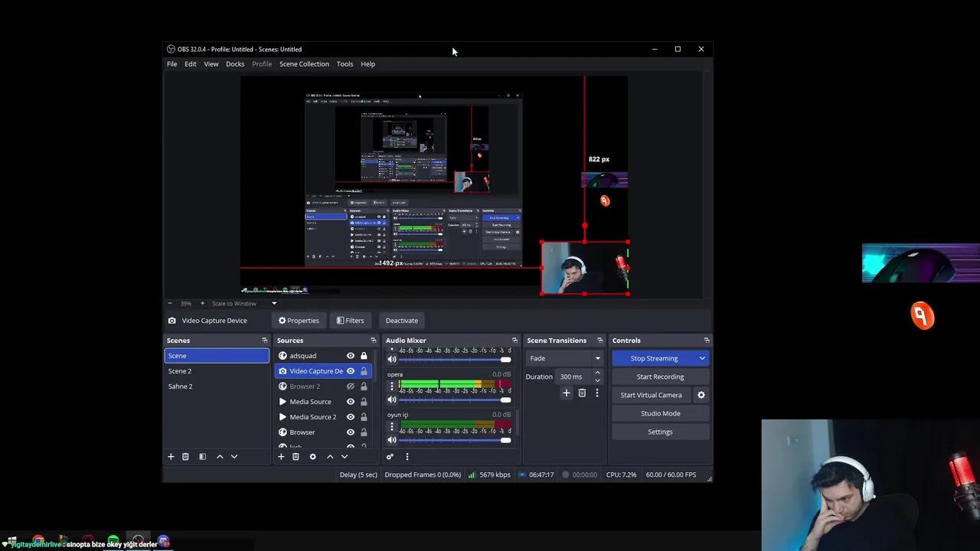The height and width of the screenshot is (551, 980).
Task: Remove selected scene with trash icon
Action: point(185,457)
